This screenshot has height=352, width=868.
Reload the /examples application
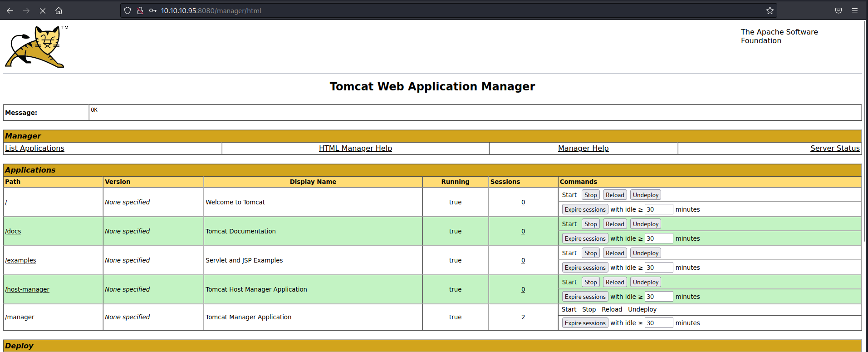pos(615,253)
